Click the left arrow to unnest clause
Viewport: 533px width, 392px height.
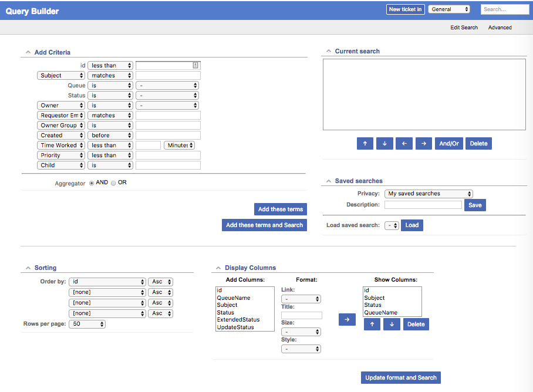point(404,143)
